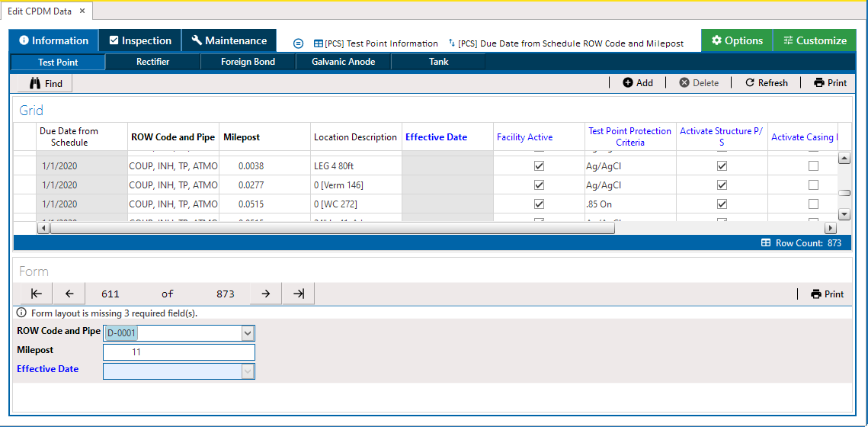The image size is (868, 427).
Task: Click Refresh icon in the grid toolbar
Action: (x=750, y=83)
